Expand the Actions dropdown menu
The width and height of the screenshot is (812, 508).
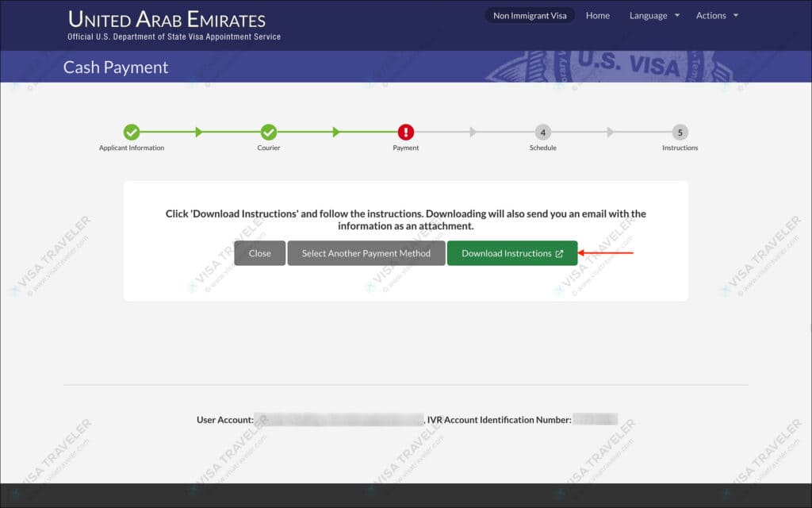click(x=717, y=16)
